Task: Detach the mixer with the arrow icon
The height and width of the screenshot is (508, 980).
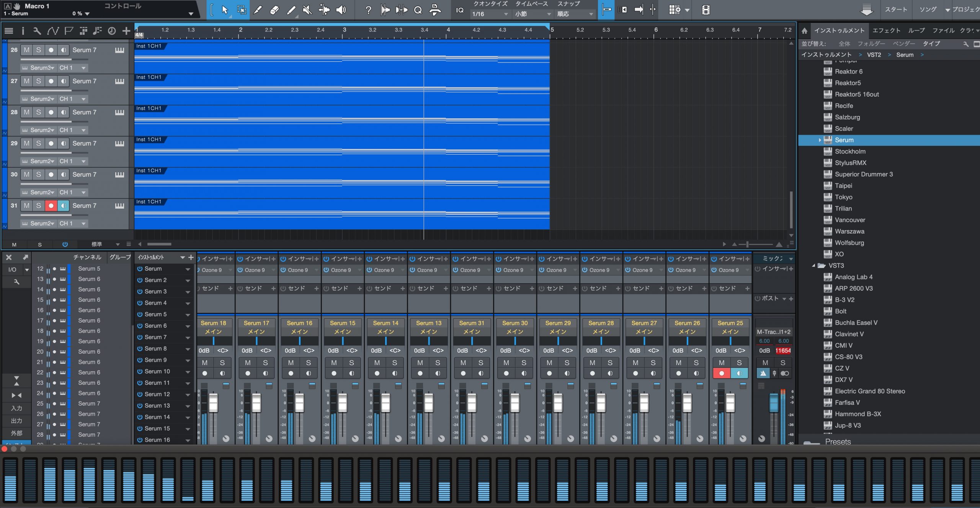Action: click(x=25, y=257)
